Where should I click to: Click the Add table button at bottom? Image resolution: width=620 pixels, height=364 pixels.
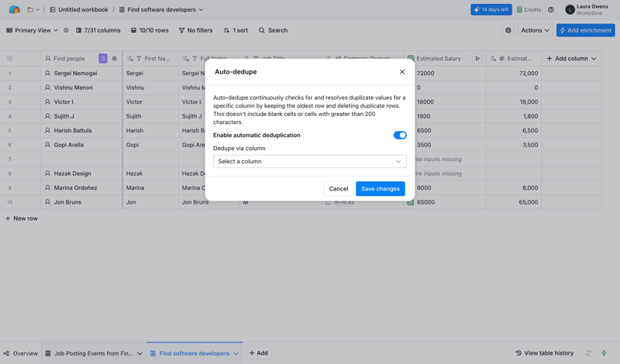pos(259,353)
